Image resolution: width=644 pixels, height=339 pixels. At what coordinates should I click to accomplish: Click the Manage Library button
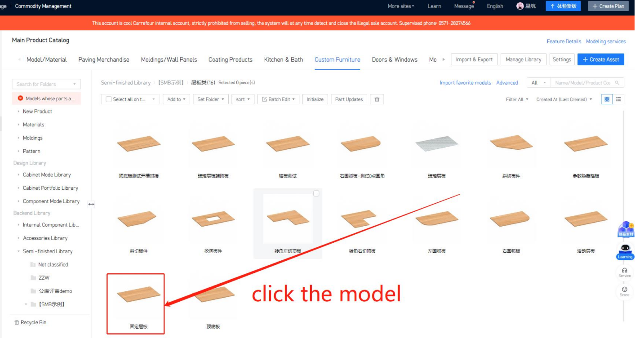pos(523,59)
